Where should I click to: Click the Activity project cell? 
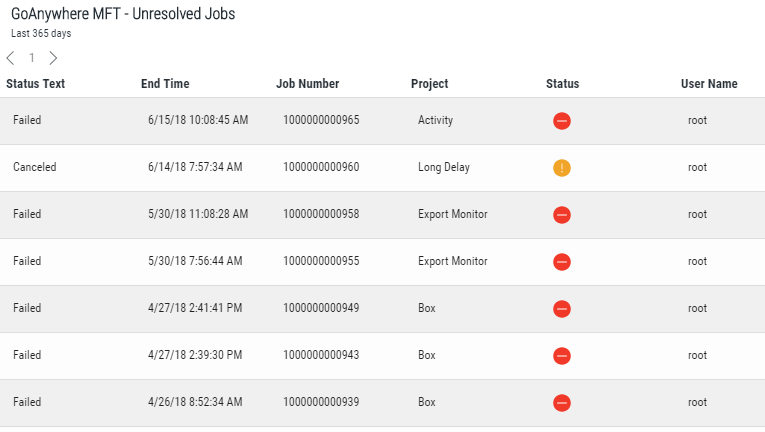click(x=435, y=120)
